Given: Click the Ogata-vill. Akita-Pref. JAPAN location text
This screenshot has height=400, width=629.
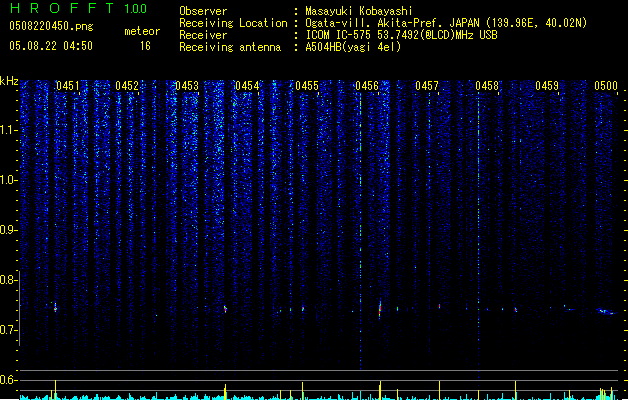Looking at the screenshot, I should point(446,23).
